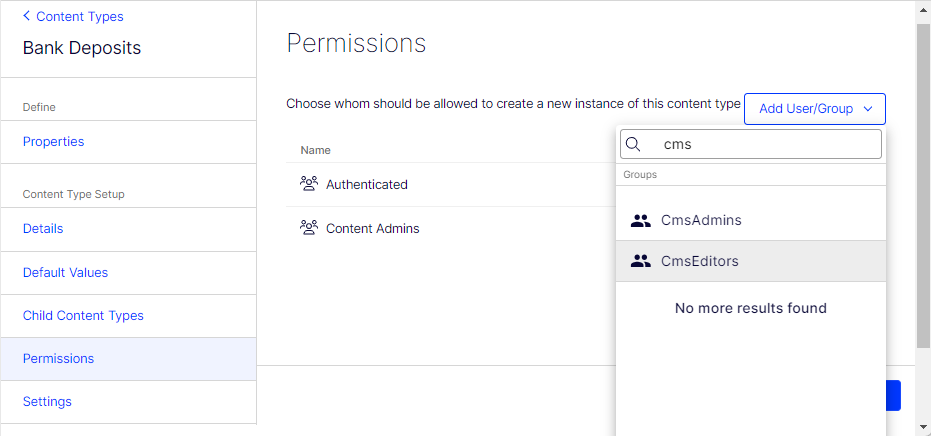Screen dimensions: 931x436
Task: Click the users icon beside Content Admins
Action: point(308,228)
